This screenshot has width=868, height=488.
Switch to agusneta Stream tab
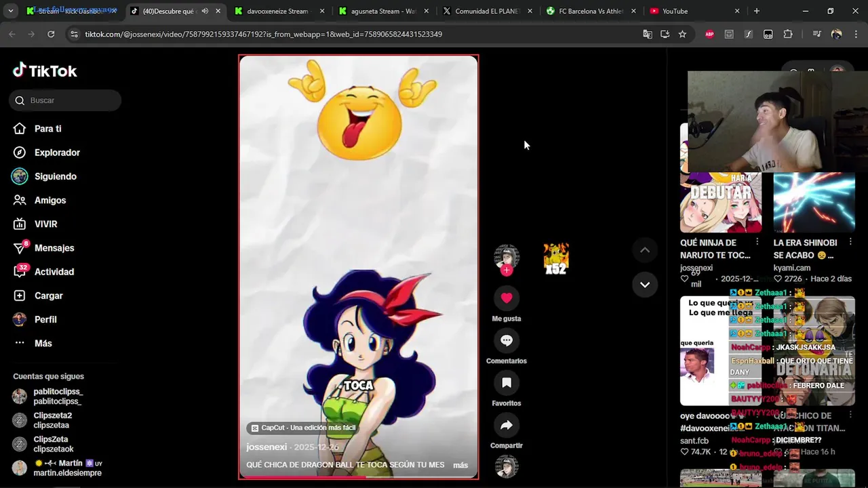(382, 11)
